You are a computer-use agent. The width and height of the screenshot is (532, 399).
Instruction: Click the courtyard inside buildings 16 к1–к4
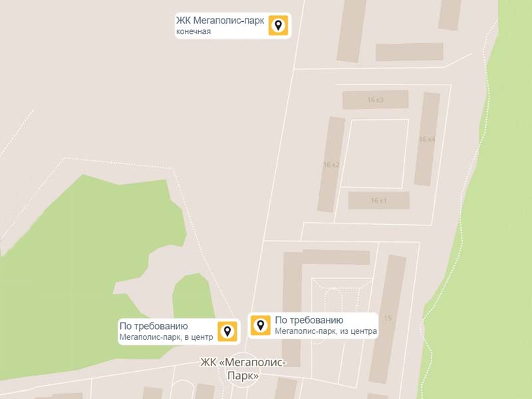click(374, 154)
